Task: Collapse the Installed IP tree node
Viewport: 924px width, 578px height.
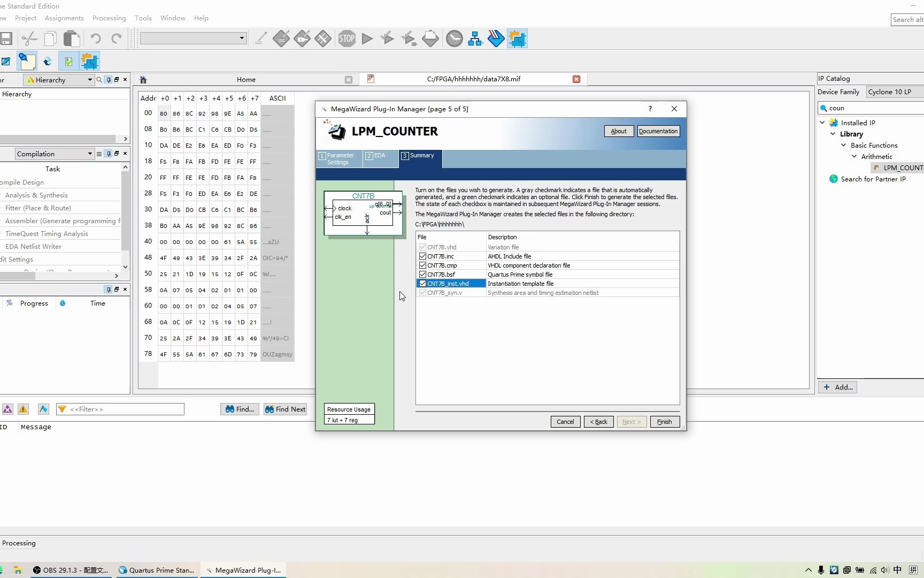Action: [822, 123]
